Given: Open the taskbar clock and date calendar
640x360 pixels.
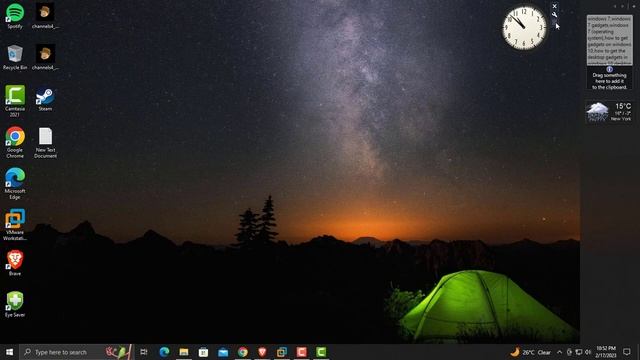Looking at the screenshot, I should pyautogui.click(x=606, y=352).
